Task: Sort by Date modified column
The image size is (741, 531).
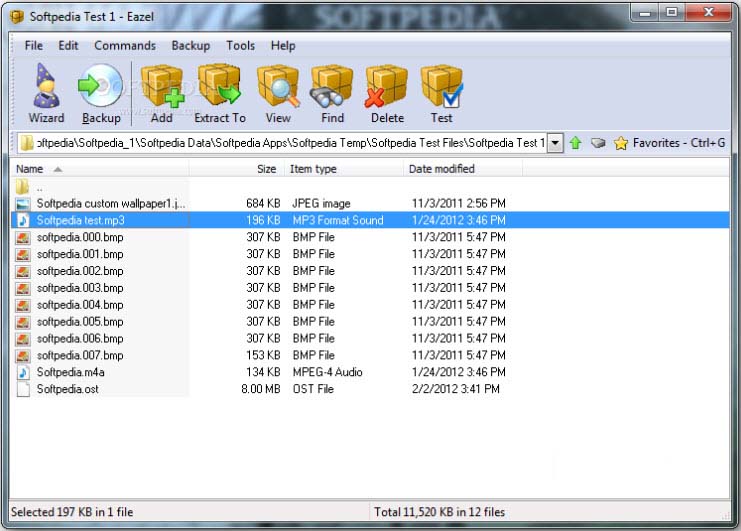Action: (x=441, y=169)
